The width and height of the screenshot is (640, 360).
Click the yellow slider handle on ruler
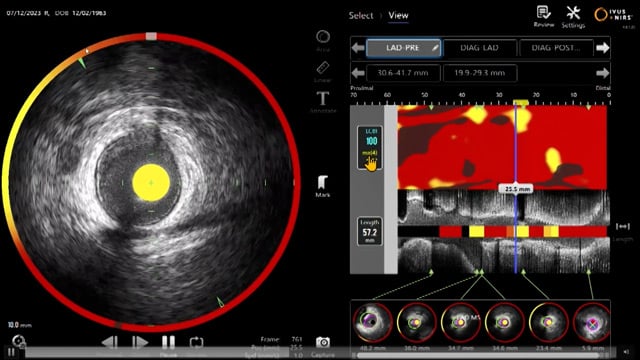521,103
